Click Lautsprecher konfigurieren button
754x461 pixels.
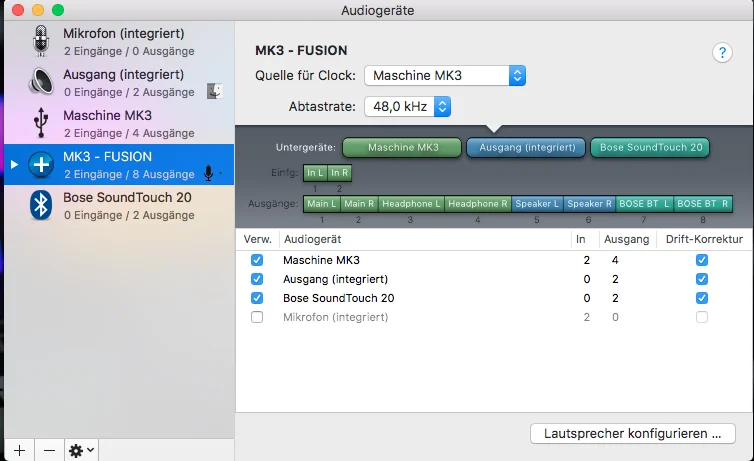click(632, 434)
